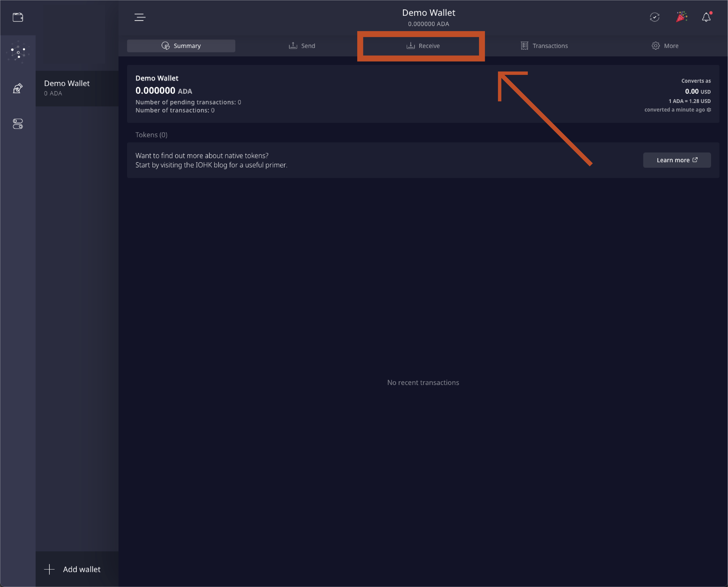Open the notifications bell
Image resolution: width=728 pixels, height=587 pixels.
point(706,17)
